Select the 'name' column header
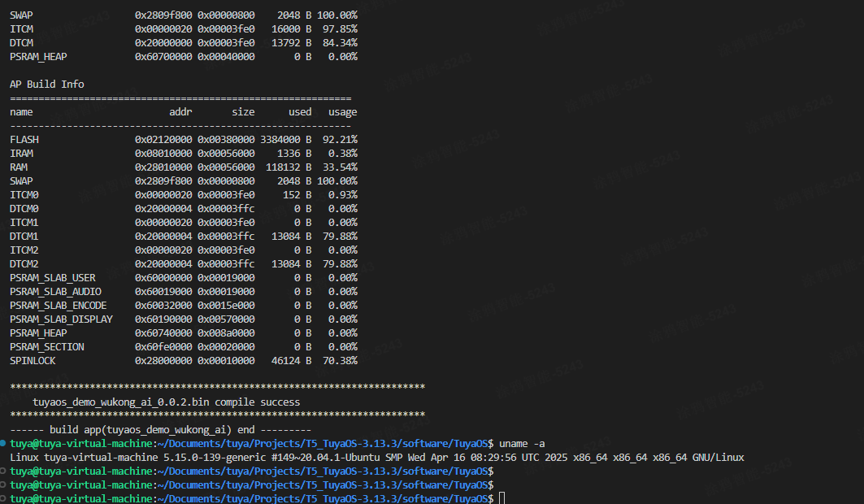864x504 pixels. point(21,111)
